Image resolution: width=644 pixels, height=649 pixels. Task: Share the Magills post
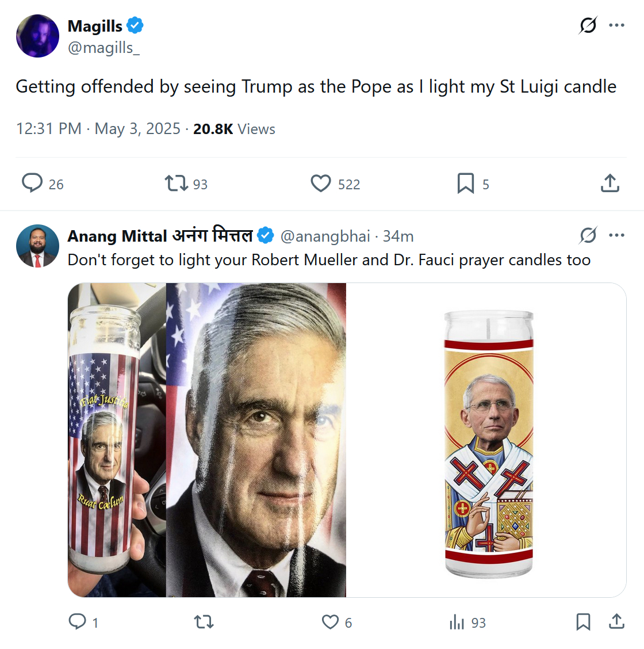tap(609, 184)
